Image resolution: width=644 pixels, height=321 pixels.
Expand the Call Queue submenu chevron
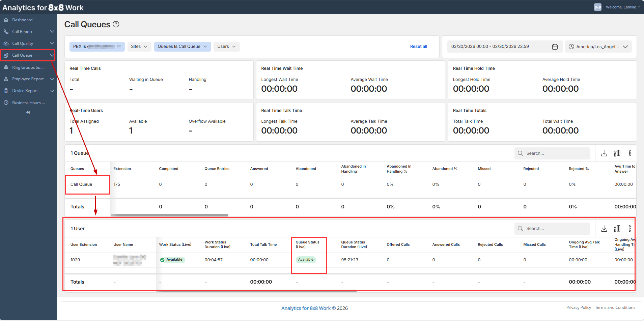coord(52,55)
